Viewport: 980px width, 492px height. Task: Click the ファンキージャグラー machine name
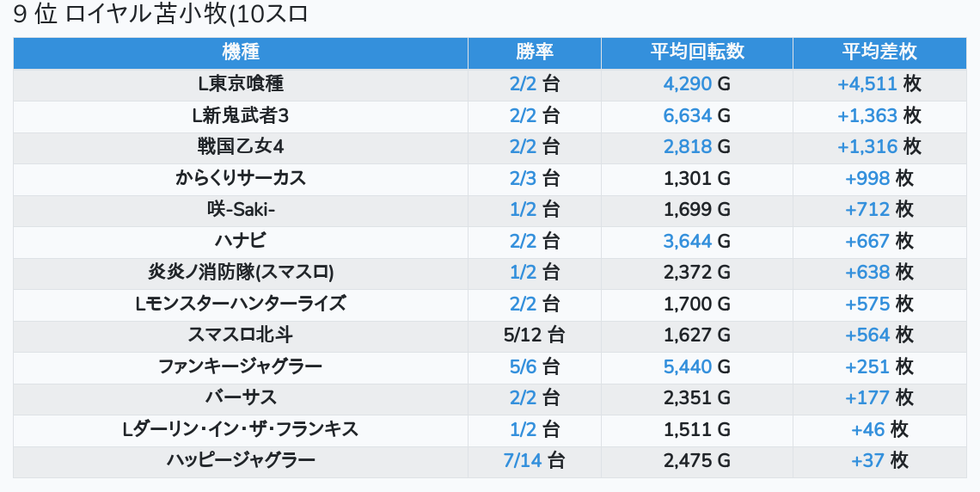tap(241, 367)
